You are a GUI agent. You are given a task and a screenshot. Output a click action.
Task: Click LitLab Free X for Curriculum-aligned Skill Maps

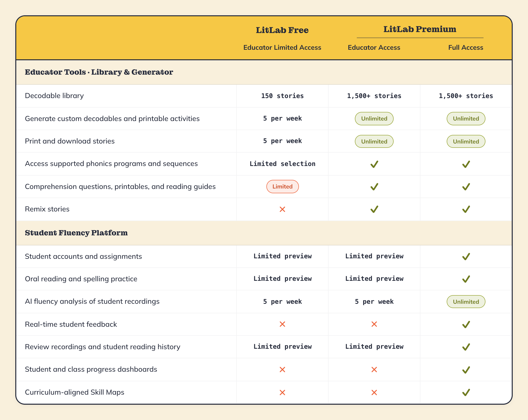pos(282,392)
